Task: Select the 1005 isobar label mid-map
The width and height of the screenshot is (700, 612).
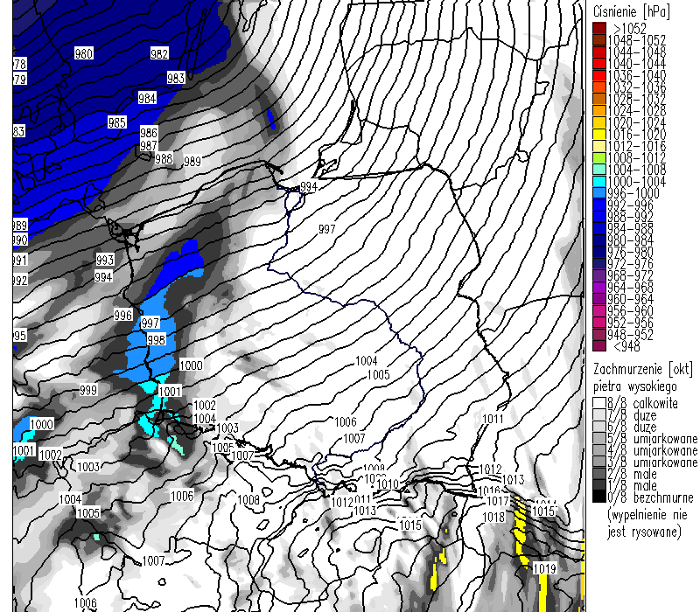Action: click(378, 374)
